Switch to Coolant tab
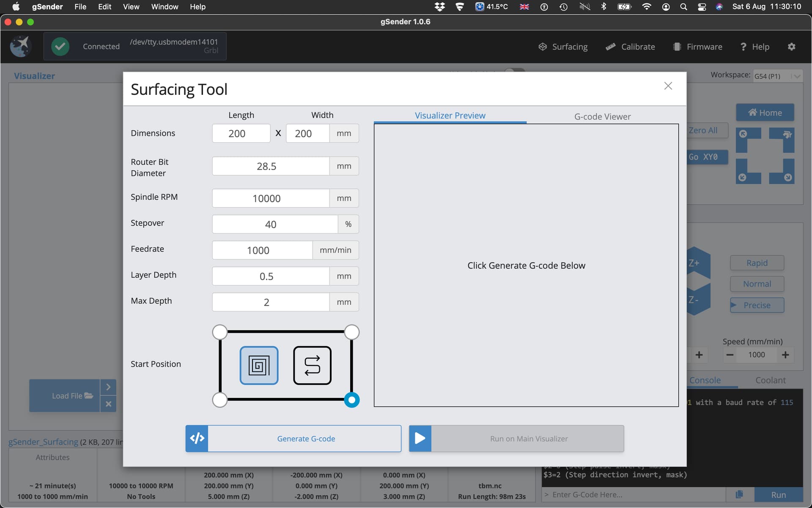Image resolution: width=812 pixels, height=508 pixels. [x=771, y=380]
